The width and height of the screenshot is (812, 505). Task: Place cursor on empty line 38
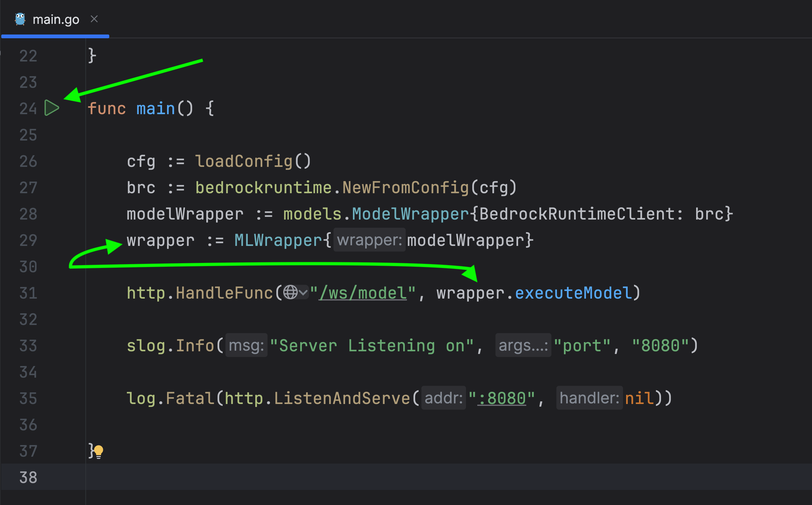268,477
